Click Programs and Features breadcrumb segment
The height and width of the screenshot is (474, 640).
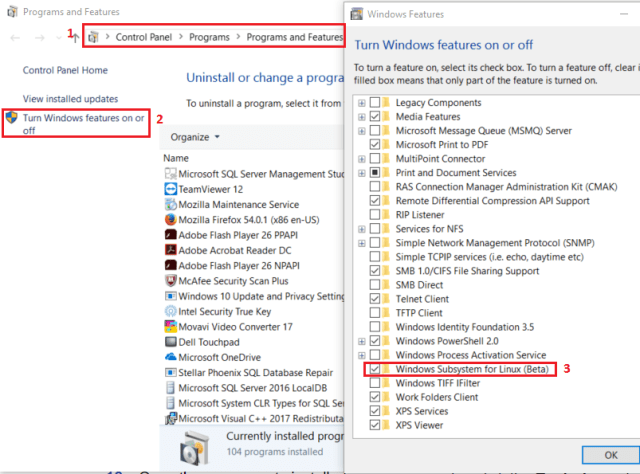[295, 37]
